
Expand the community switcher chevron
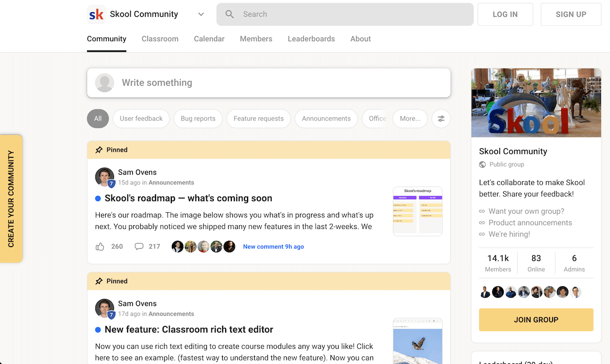[201, 14]
